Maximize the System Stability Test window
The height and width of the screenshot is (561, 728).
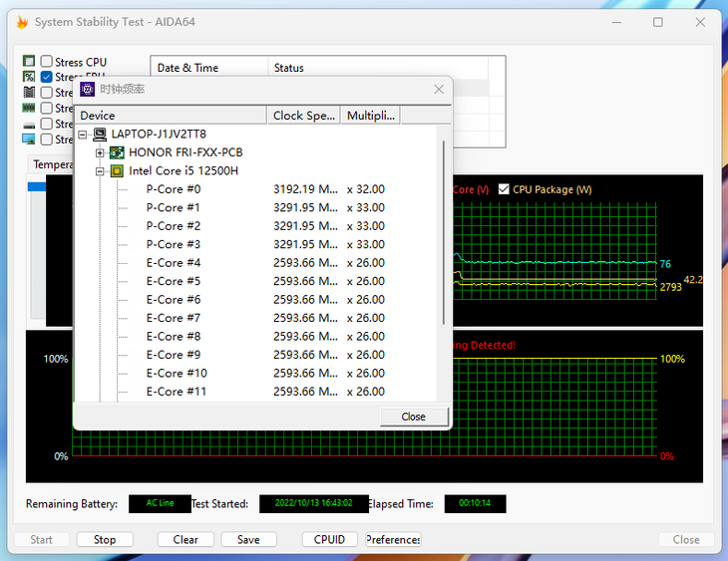(658, 22)
